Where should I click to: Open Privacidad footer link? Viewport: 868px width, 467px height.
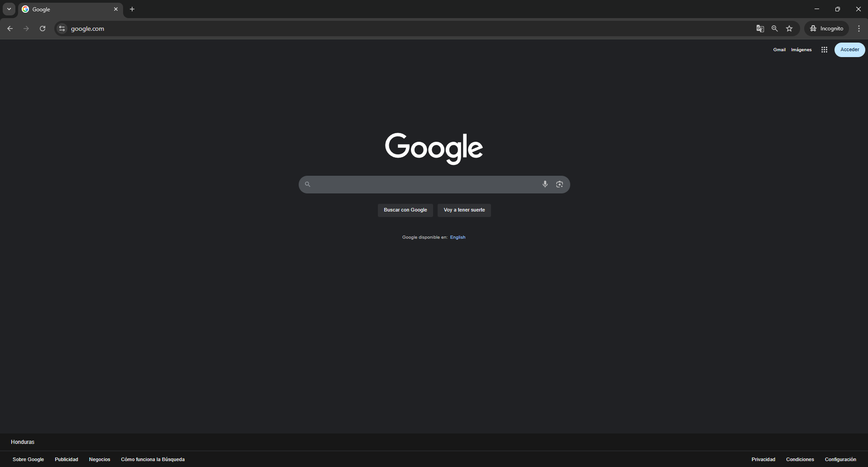[x=763, y=459]
